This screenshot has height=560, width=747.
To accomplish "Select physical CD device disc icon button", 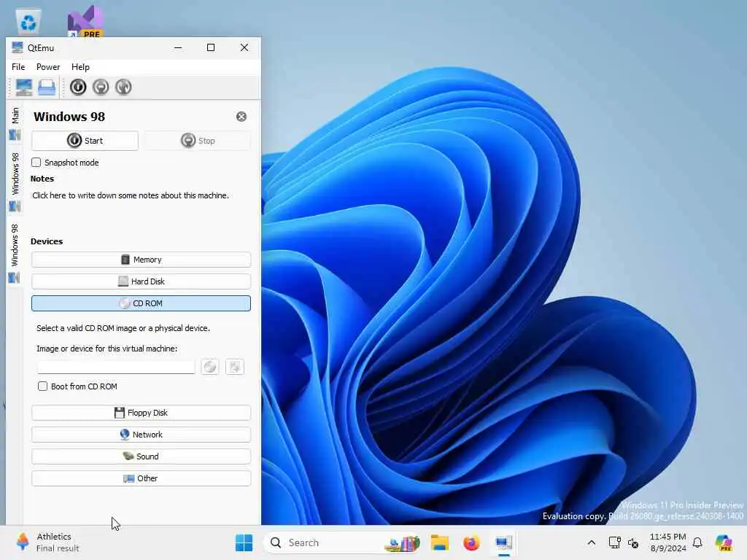I will click(x=210, y=367).
